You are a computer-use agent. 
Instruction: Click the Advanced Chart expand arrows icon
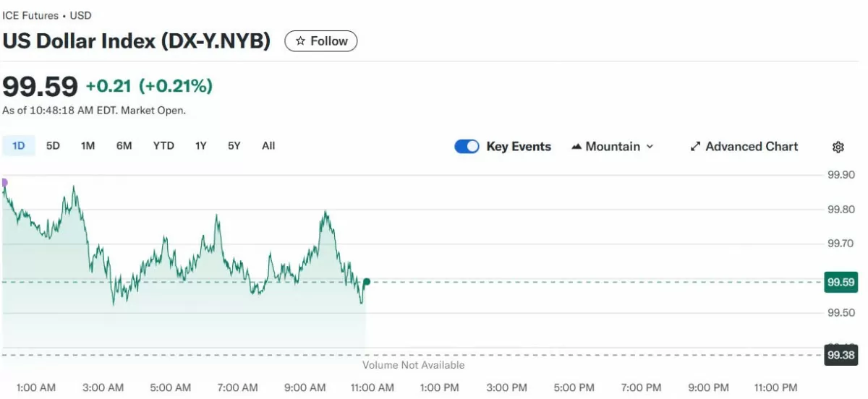pyautogui.click(x=695, y=147)
